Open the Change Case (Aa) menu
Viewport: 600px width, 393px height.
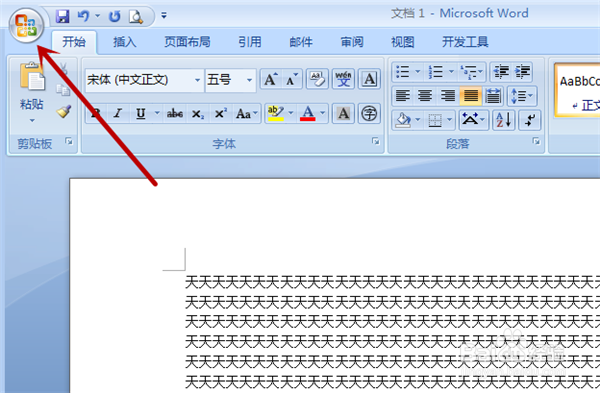point(246,113)
